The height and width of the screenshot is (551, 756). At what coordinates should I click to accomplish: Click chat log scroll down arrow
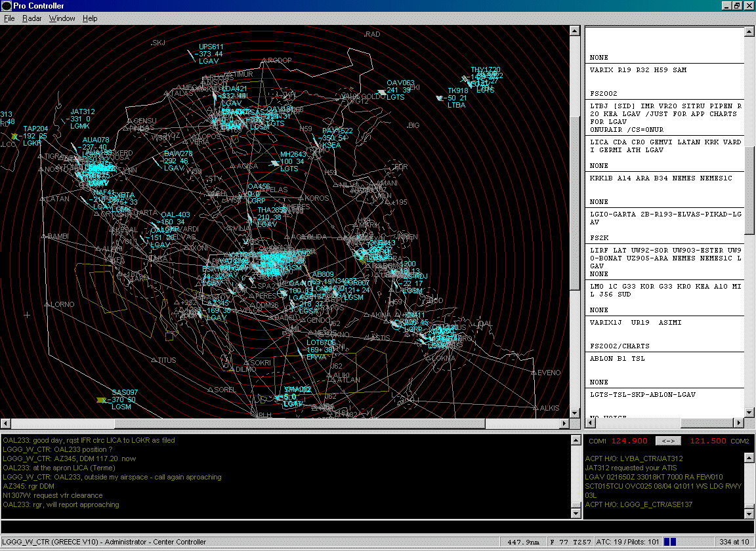point(576,514)
